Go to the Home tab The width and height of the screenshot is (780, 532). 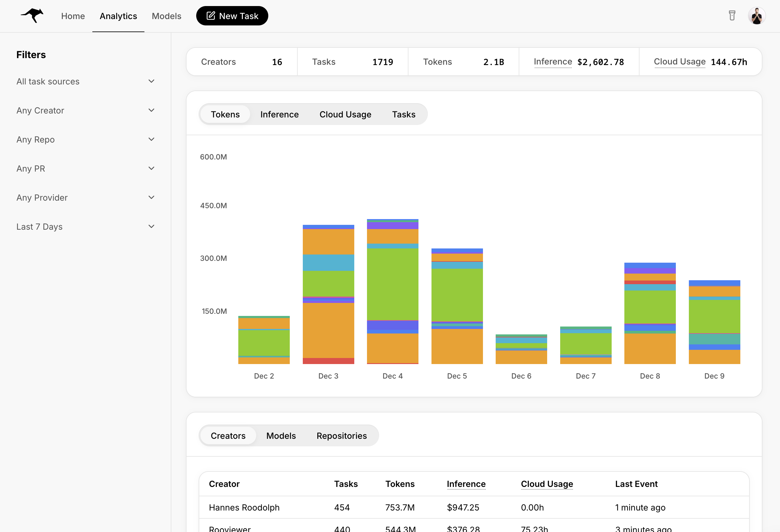(x=73, y=16)
